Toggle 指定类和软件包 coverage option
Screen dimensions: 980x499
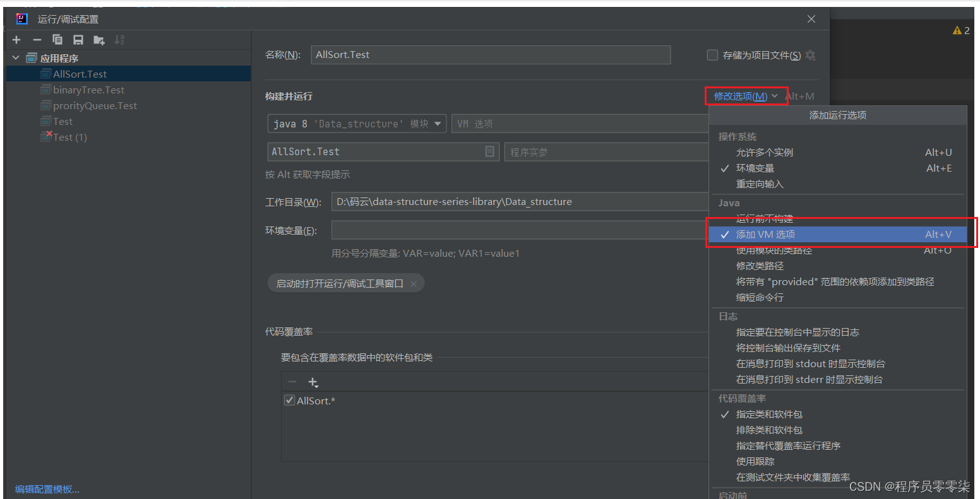(838, 414)
